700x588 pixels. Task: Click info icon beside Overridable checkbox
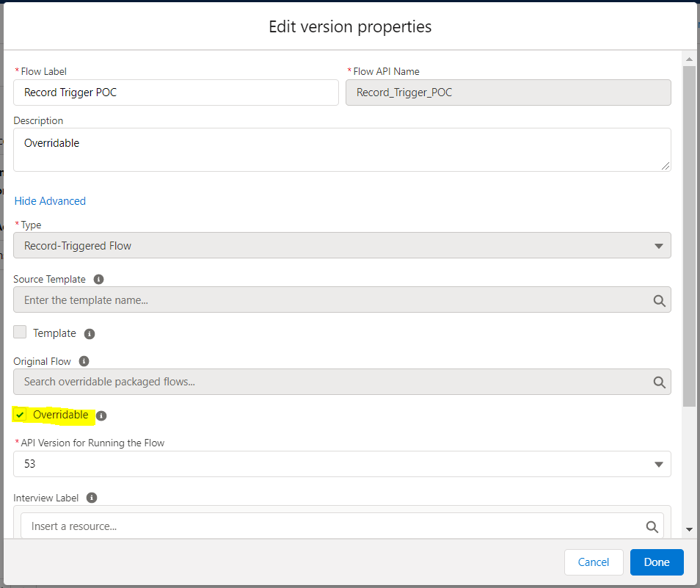[101, 415]
